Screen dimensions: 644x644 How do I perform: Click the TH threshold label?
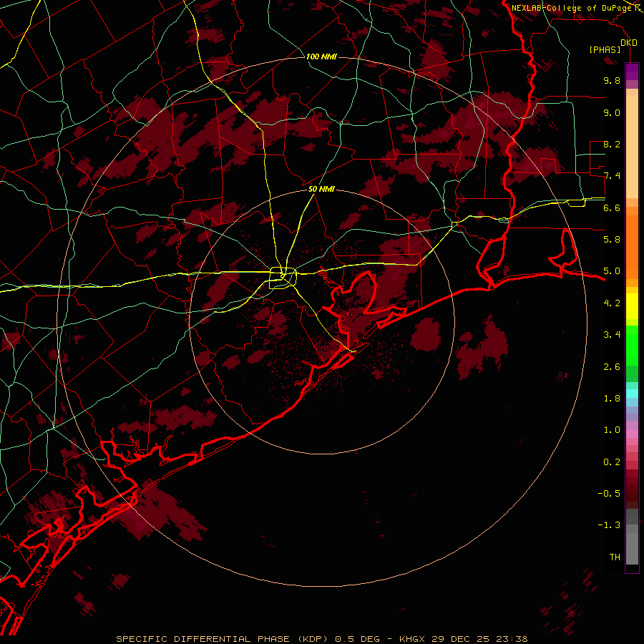coord(615,557)
